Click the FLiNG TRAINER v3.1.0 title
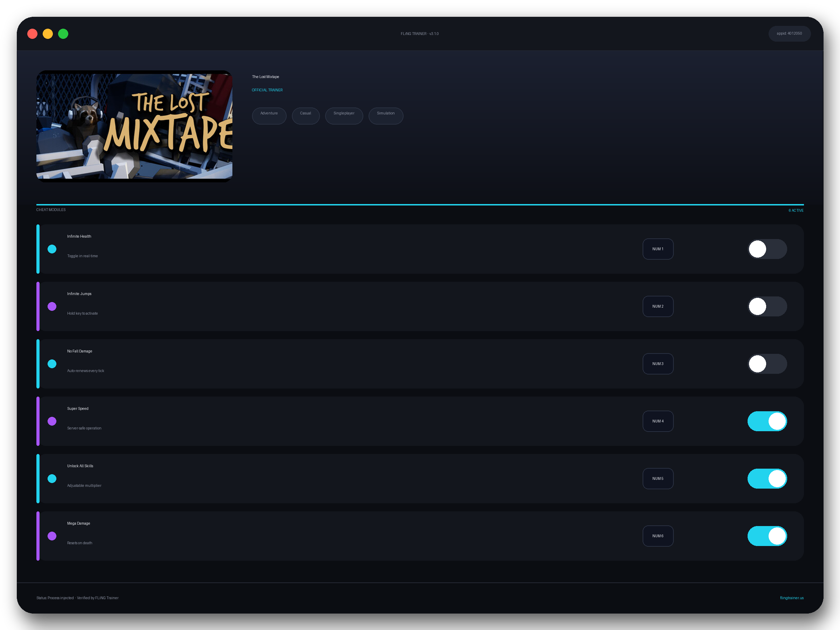 click(420, 34)
